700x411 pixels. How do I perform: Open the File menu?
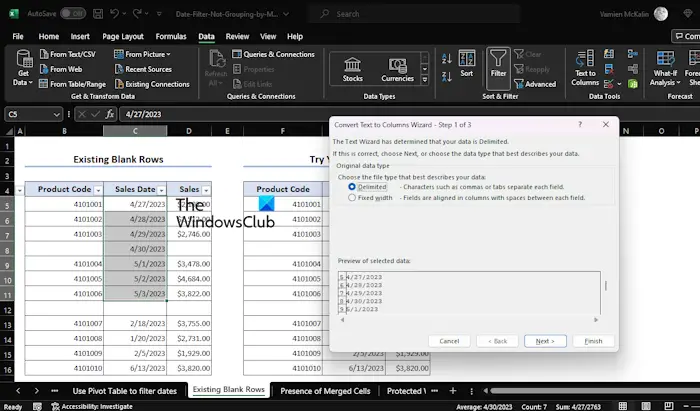point(18,37)
